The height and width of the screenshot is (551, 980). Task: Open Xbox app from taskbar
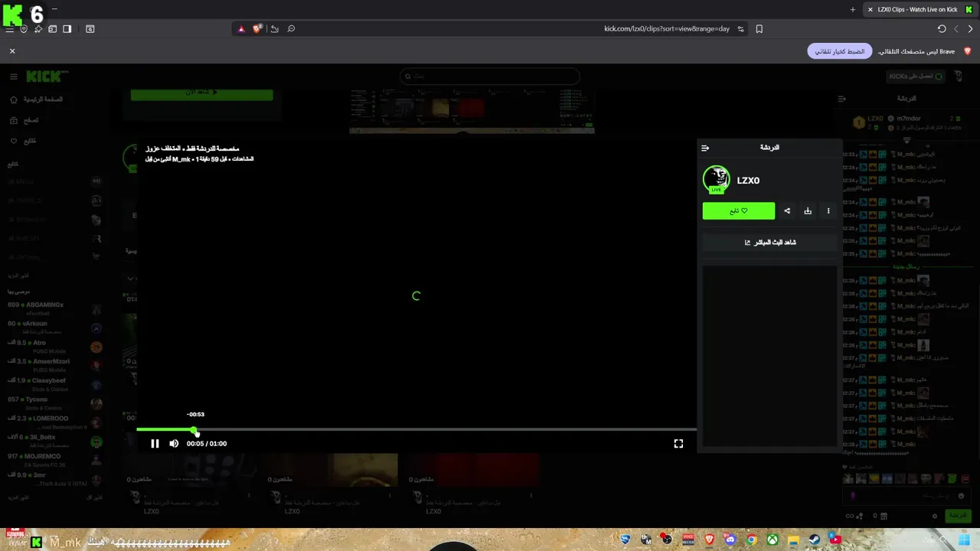pos(773,540)
